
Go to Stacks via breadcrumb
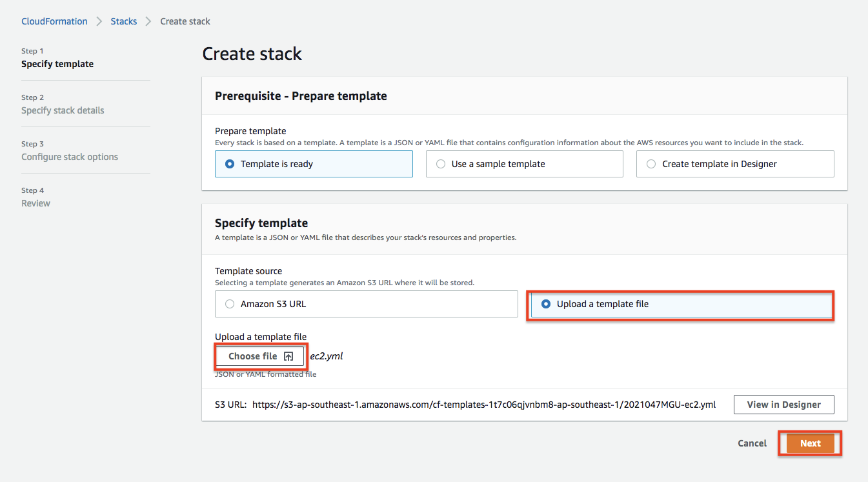pyautogui.click(x=124, y=21)
